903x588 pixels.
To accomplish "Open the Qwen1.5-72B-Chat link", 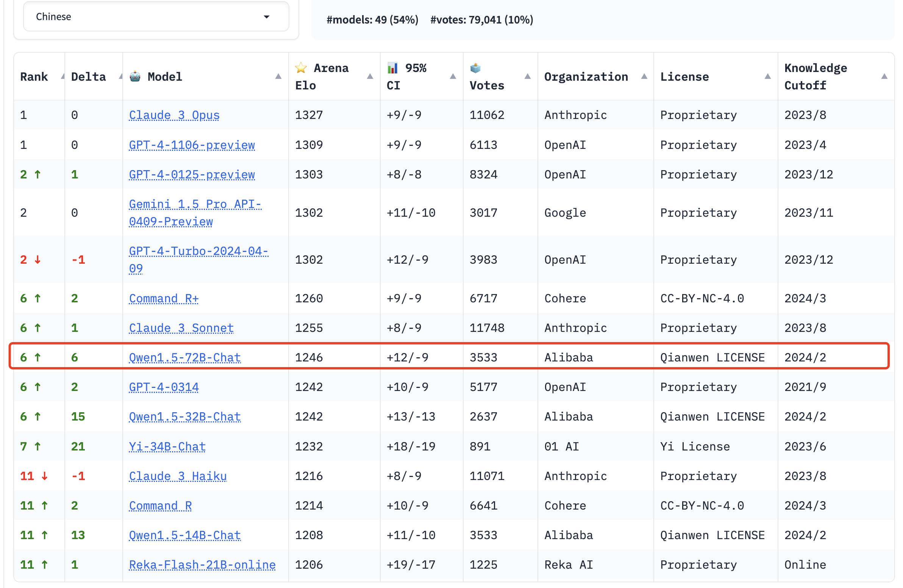I will point(185,358).
